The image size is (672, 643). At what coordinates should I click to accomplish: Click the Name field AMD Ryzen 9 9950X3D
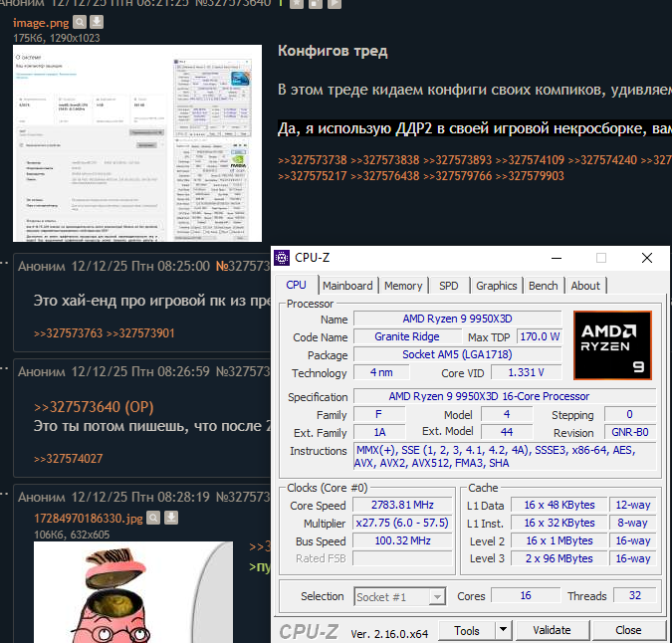tap(457, 319)
